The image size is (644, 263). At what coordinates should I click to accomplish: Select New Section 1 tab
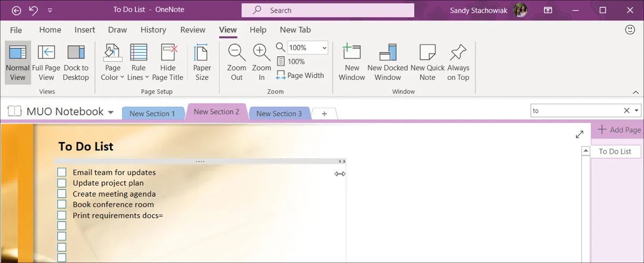tap(152, 114)
